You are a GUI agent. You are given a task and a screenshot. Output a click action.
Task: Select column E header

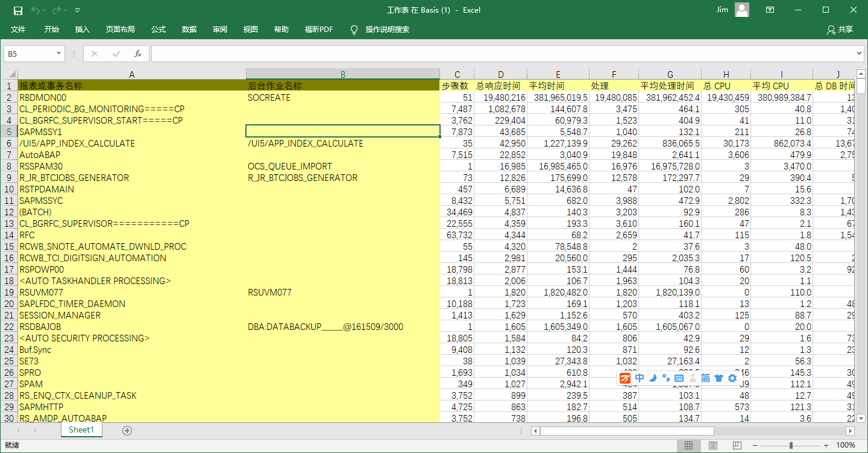[558, 74]
